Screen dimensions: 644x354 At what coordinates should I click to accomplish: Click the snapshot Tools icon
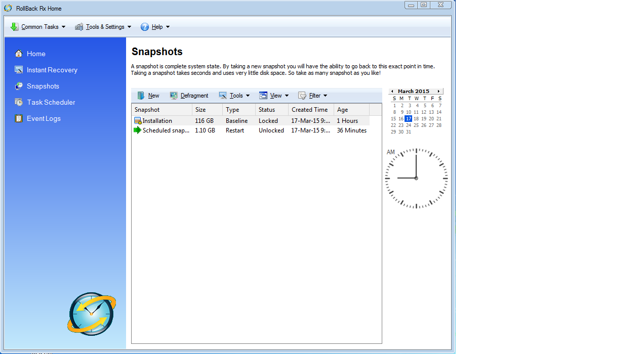(x=223, y=96)
